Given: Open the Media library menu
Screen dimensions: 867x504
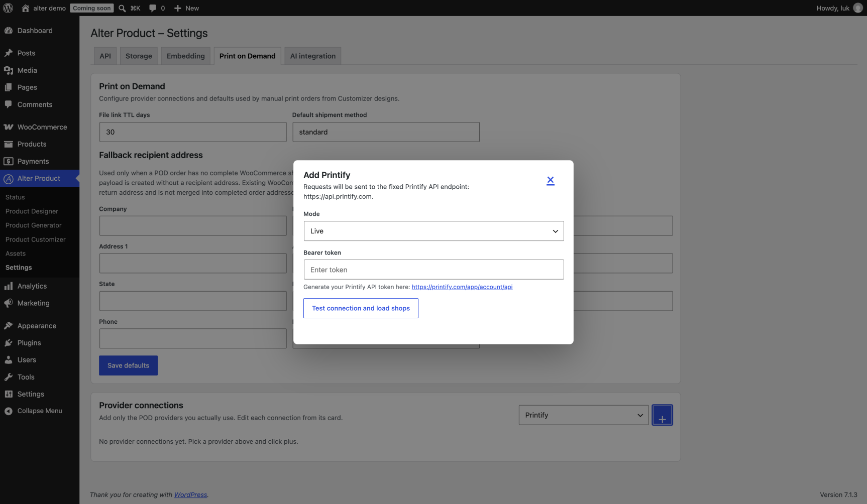Looking at the screenshot, I should click(x=40, y=70).
